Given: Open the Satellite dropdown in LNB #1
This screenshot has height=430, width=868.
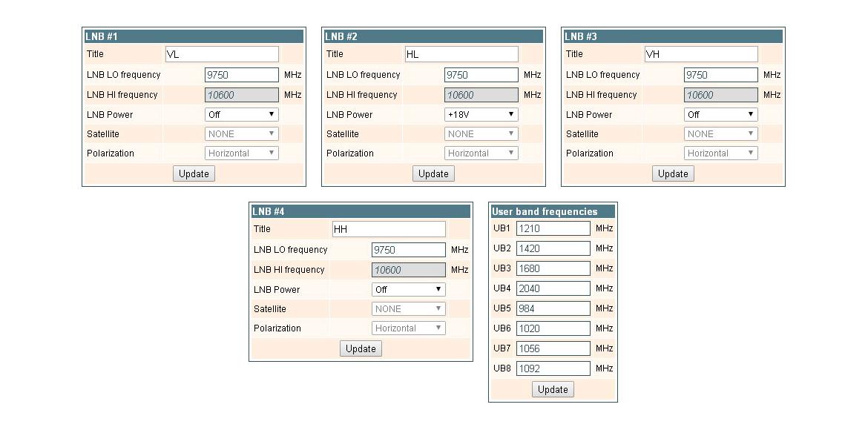Looking at the screenshot, I should click(x=241, y=133).
